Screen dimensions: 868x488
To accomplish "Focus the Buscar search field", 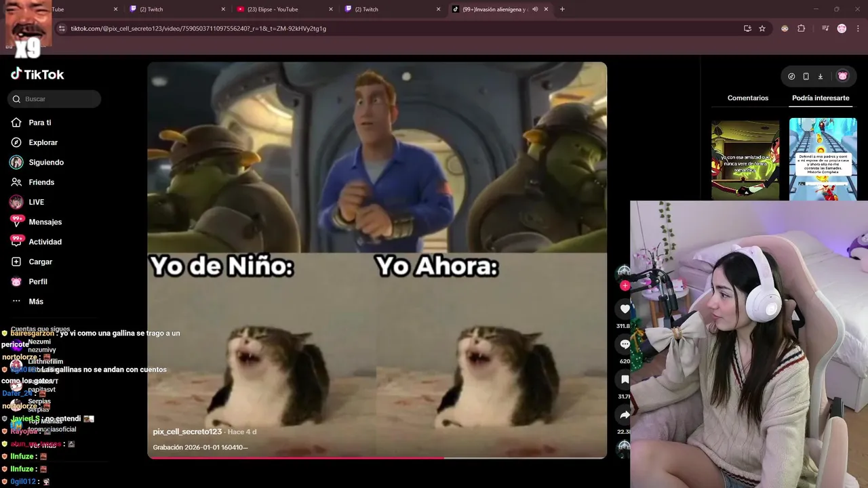I will 54,99.
